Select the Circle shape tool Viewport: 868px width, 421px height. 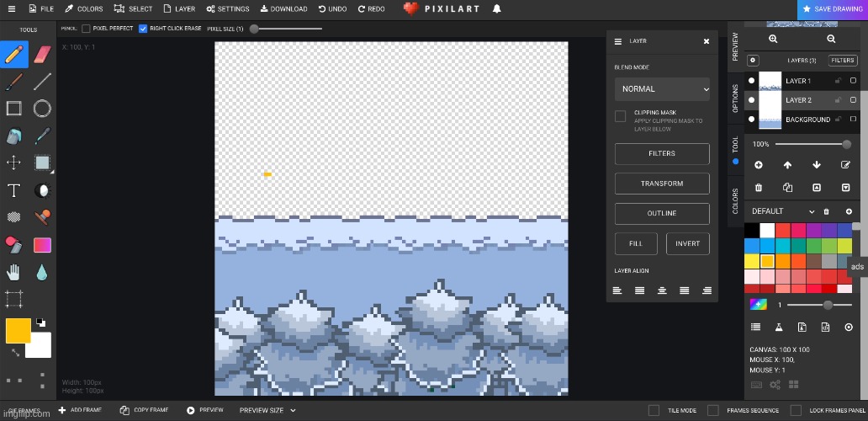pos(43,109)
